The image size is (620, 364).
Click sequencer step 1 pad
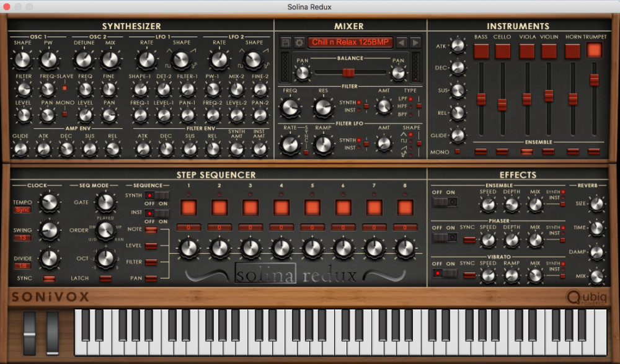click(188, 208)
